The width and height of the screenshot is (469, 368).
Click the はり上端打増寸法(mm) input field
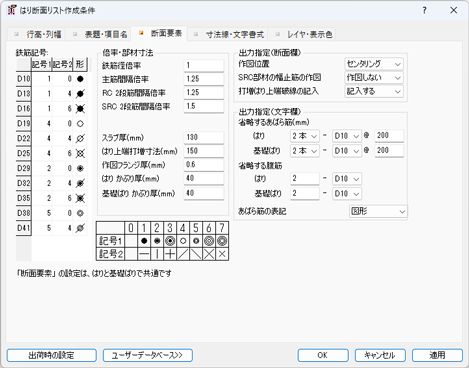click(204, 151)
